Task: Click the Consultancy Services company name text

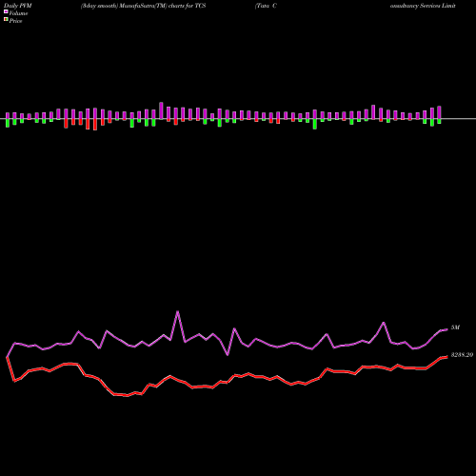Action: tap(423, 6)
